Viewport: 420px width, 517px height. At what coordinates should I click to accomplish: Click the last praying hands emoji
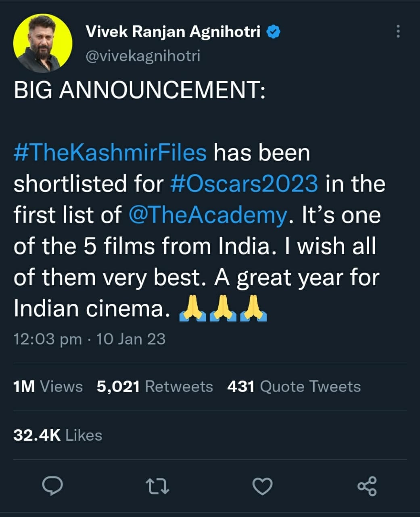coord(253,309)
